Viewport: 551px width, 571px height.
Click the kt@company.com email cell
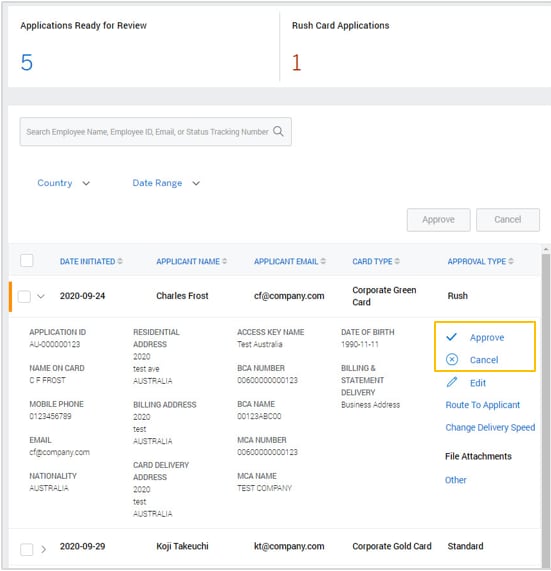289,546
